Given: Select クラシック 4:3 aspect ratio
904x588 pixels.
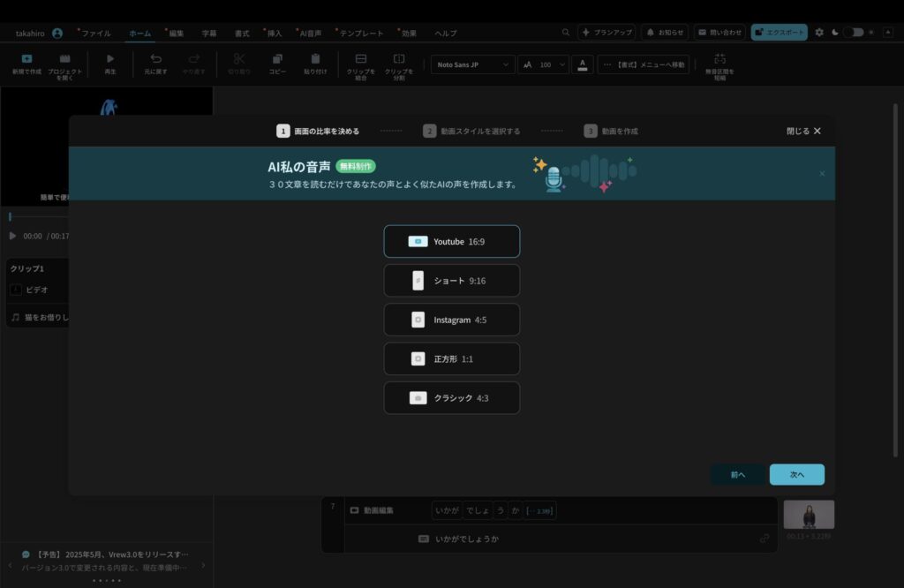Looking at the screenshot, I should [451, 398].
